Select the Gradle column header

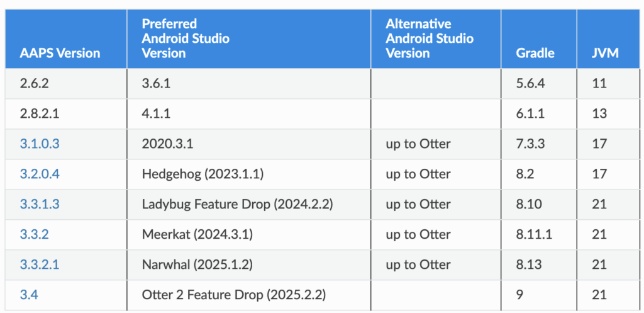pyautogui.click(x=535, y=54)
